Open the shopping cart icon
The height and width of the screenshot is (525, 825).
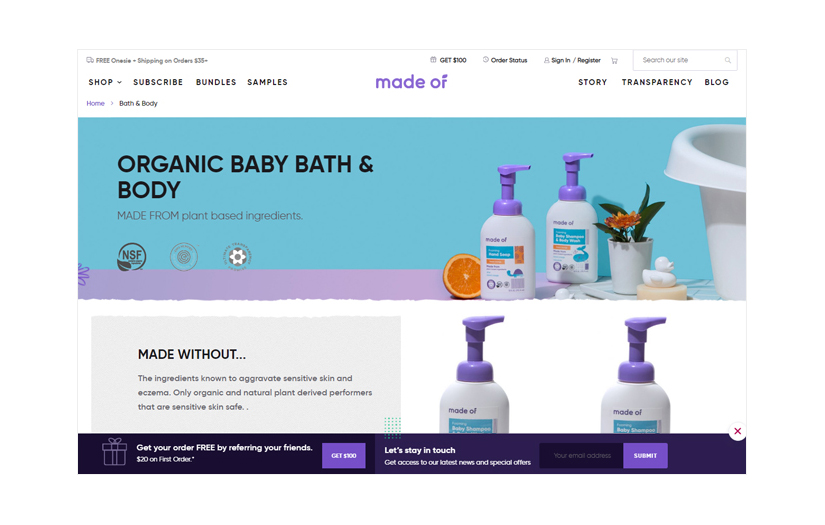tap(614, 60)
